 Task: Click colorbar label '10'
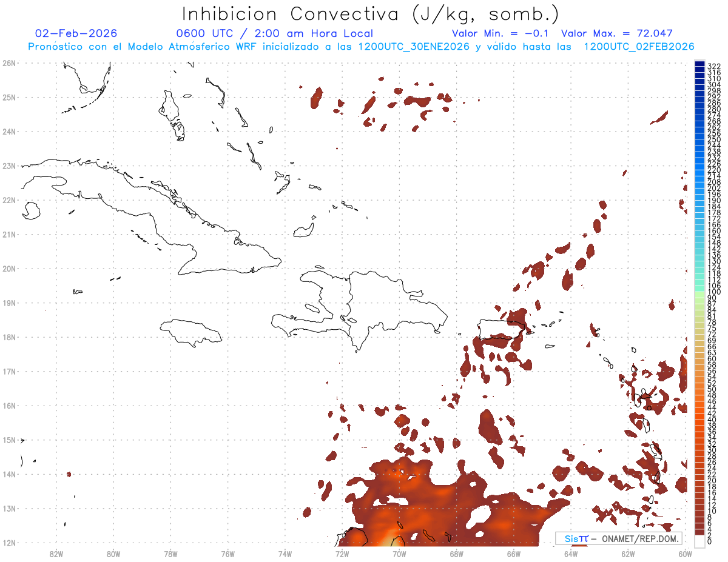(x=712, y=511)
